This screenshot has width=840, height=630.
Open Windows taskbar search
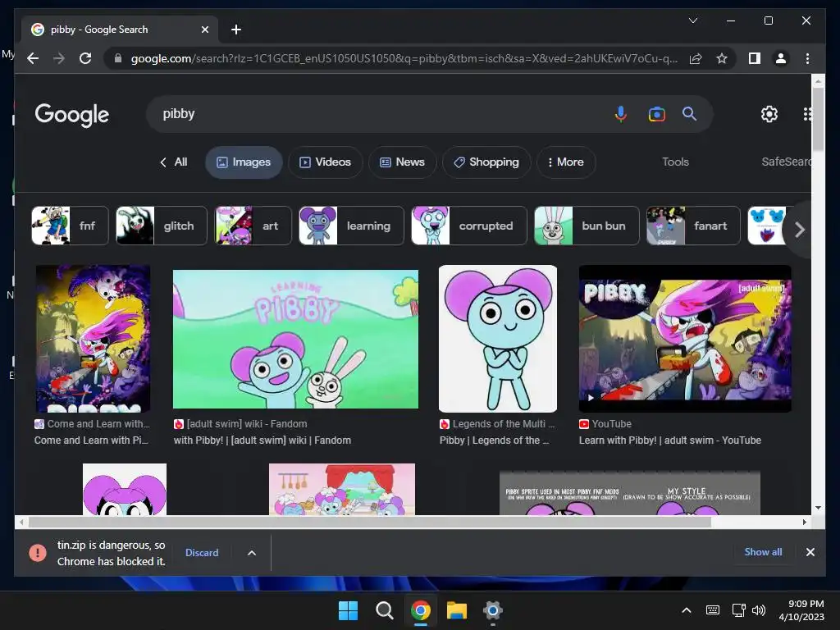[384, 610]
